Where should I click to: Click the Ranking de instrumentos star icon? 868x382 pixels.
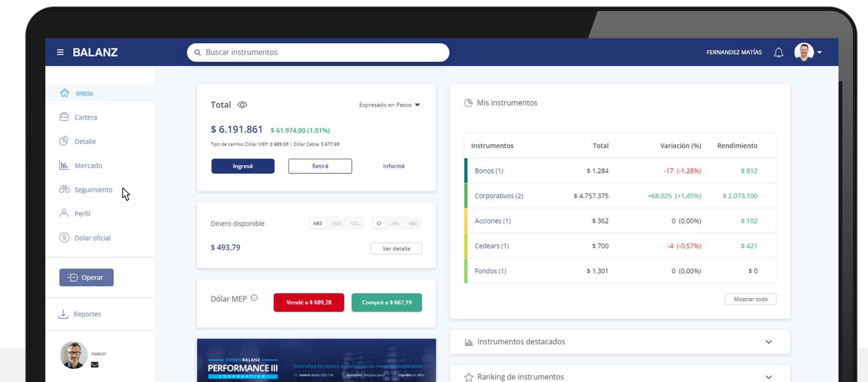pyautogui.click(x=469, y=377)
